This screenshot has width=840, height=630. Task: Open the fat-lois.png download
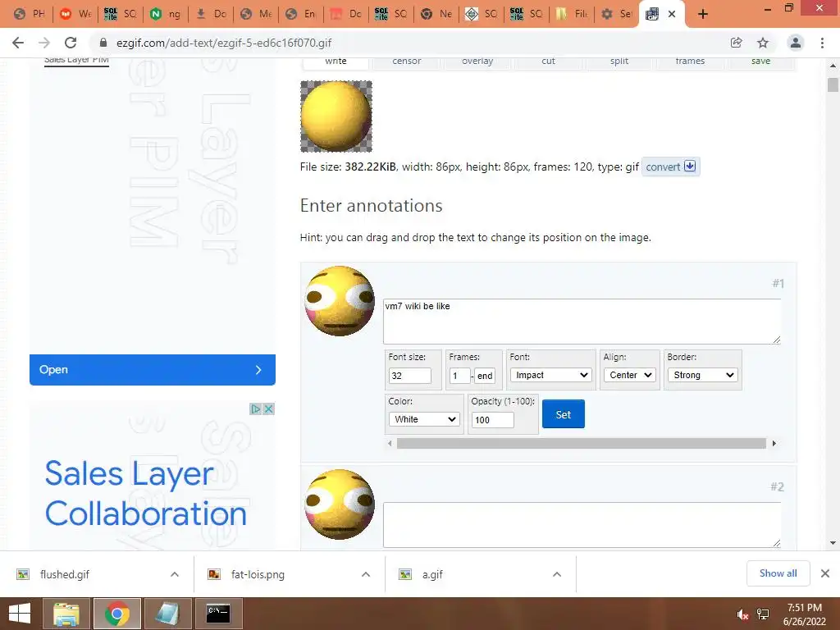pos(258,574)
